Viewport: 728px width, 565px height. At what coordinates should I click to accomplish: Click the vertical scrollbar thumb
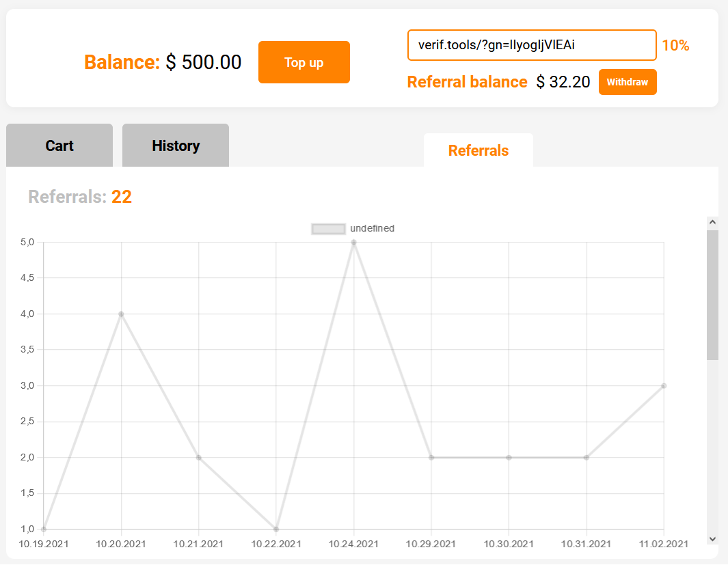coord(712,294)
